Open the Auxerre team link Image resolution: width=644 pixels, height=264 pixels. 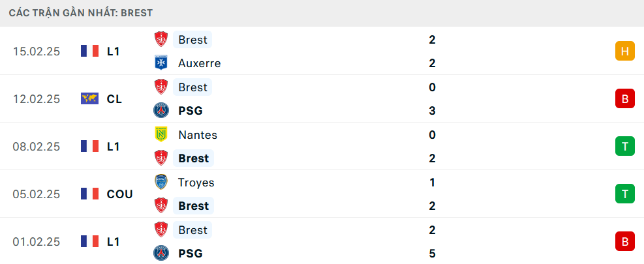click(x=199, y=63)
